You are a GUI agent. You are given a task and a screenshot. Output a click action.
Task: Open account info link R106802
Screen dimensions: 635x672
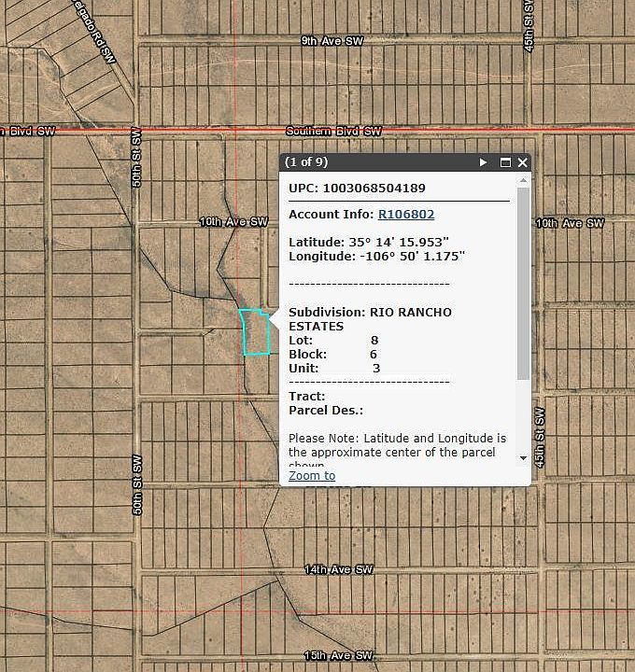click(x=406, y=215)
